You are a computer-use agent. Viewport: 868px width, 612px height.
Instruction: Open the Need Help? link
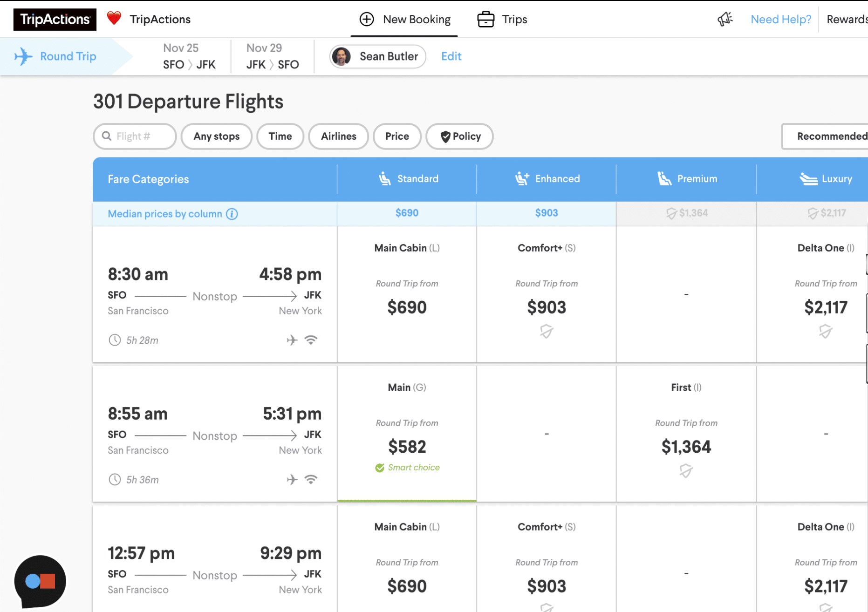pyautogui.click(x=781, y=20)
